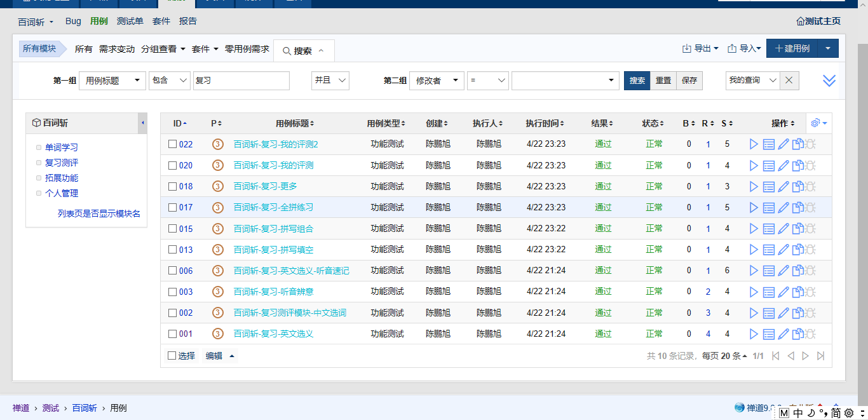Screen dimensions: 868x420
Task: Select the 零用例需求 filter
Action: pos(247,49)
